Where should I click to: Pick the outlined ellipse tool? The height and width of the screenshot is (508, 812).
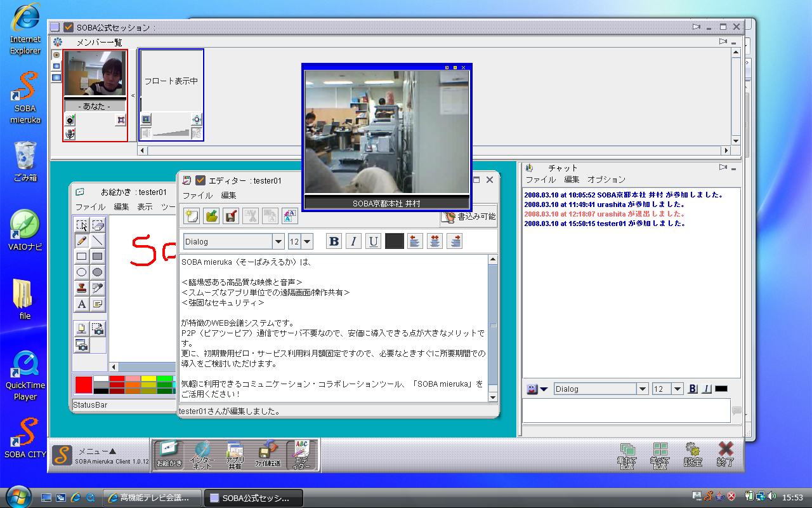(x=82, y=272)
